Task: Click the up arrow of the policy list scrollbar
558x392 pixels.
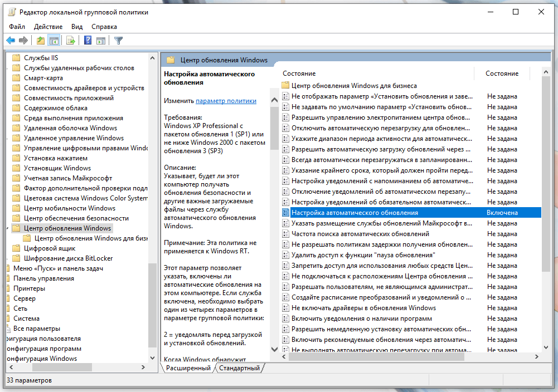Action: pyautogui.click(x=546, y=72)
